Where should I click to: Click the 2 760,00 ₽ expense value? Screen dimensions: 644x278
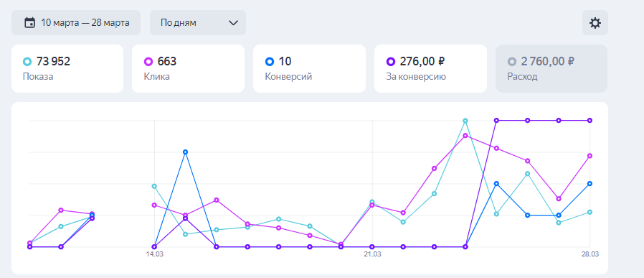pyautogui.click(x=547, y=62)
